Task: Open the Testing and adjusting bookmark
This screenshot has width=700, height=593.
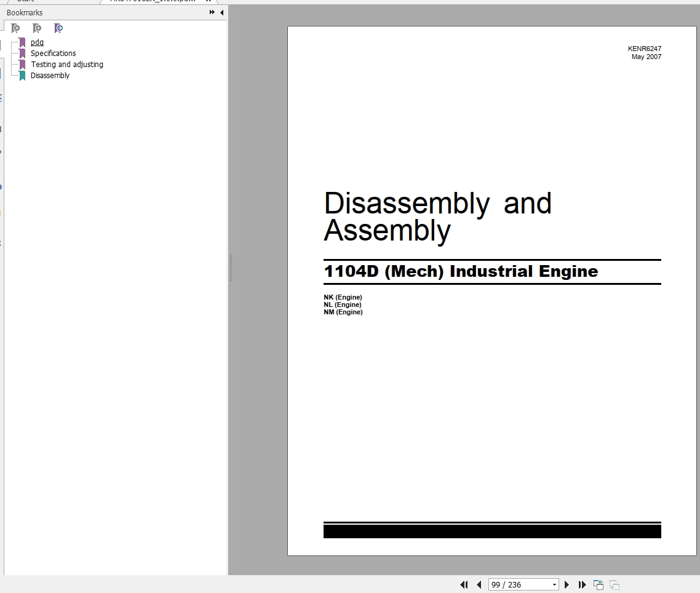Action: (x=67, y=65)
